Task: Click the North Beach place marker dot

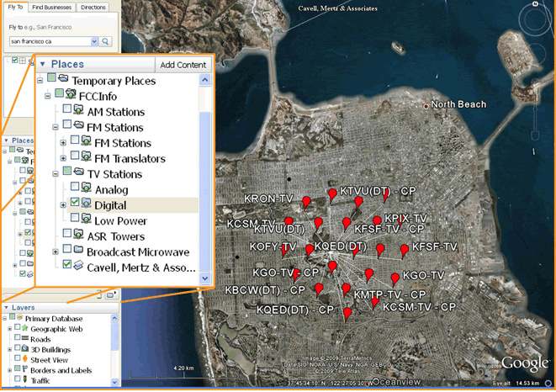Action: 426,106
